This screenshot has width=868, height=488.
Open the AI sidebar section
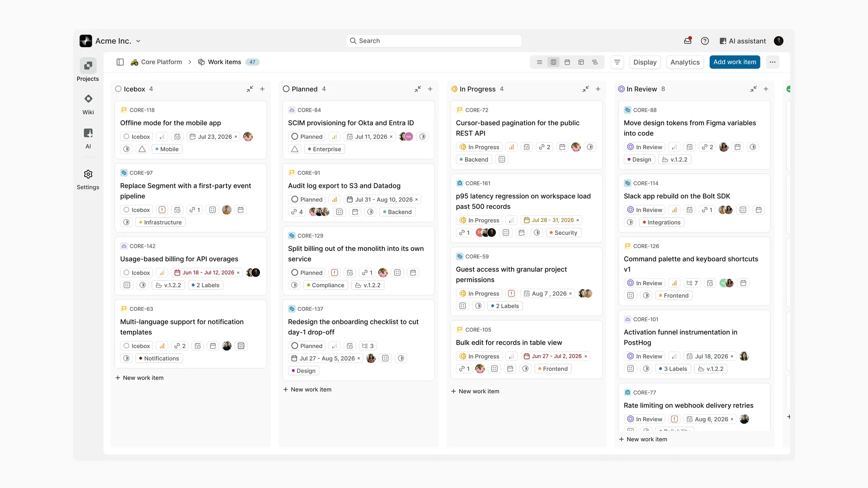click(x=88, y=138)
